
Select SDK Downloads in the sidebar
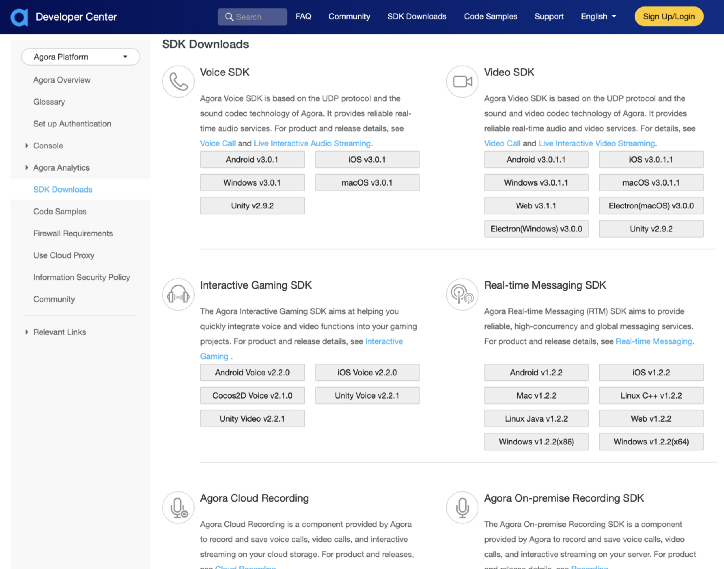[x=63, y=190]
